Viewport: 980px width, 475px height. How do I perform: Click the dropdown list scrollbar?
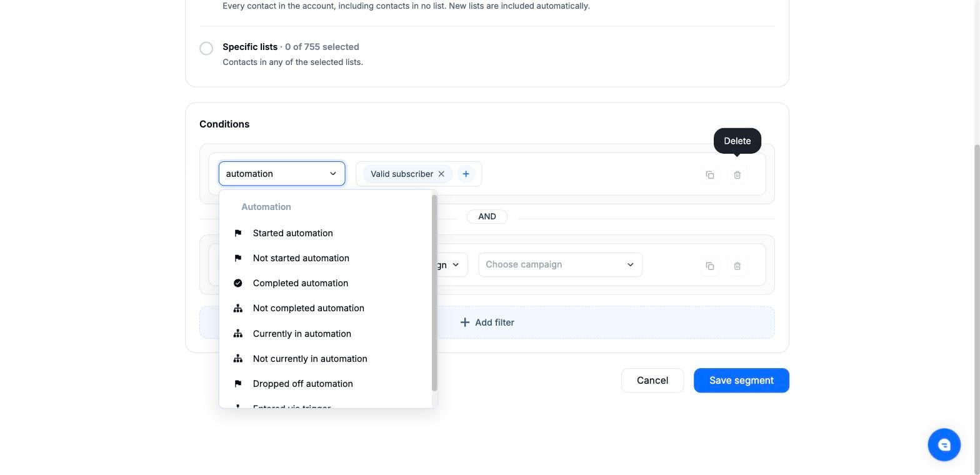pos(434,292)
